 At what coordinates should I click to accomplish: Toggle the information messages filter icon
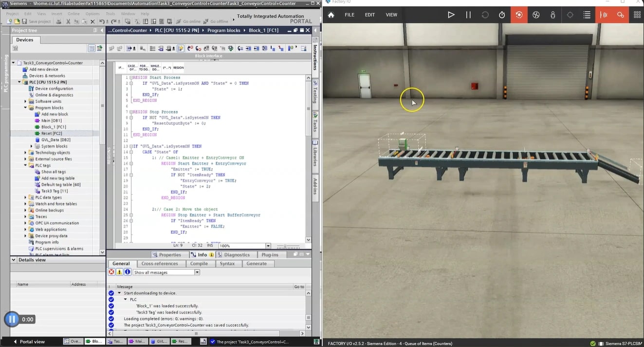coord(128,272)
